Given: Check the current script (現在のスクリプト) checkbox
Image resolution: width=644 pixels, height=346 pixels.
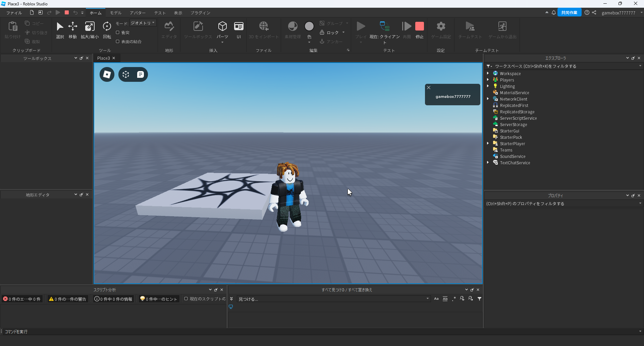Looking at the screenshot, I should [186, 299].
